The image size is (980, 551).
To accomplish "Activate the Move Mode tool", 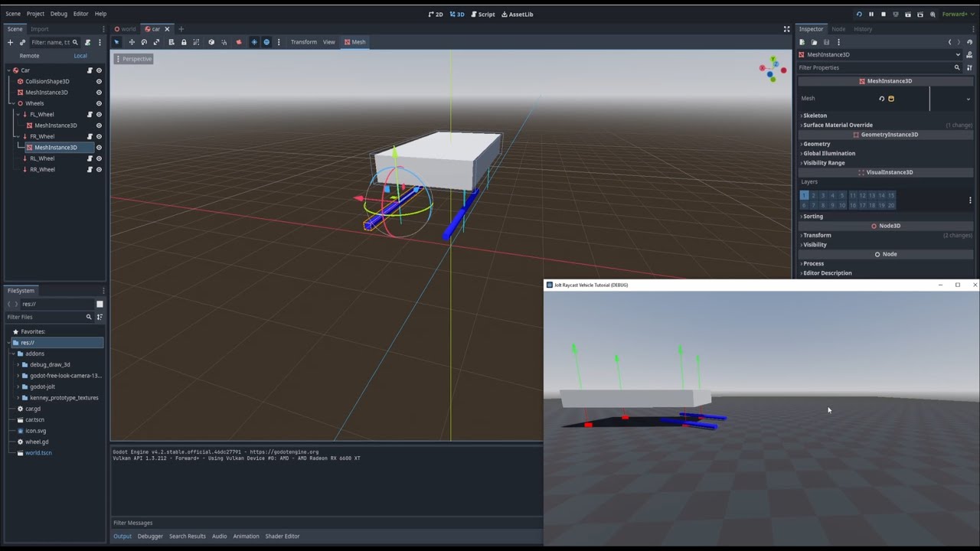I will point(132,42).
